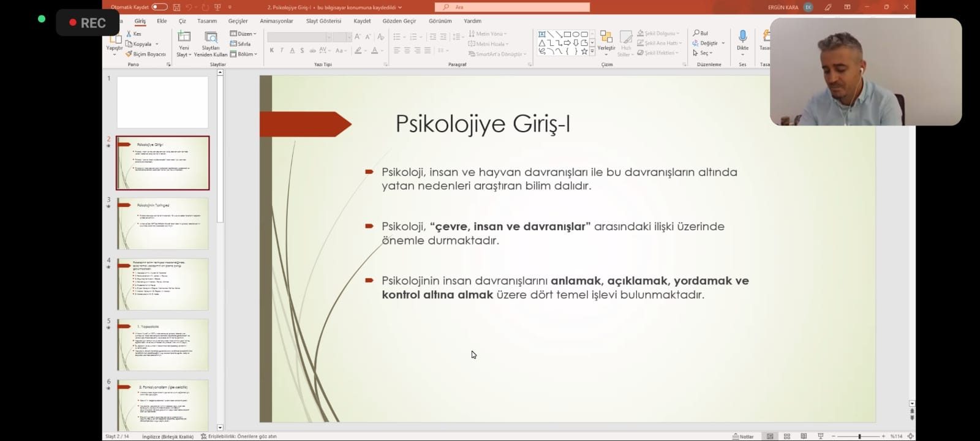Click the center align paragraph icon
The height and width of the screenshot is (441, 980).
pos(407,51)
